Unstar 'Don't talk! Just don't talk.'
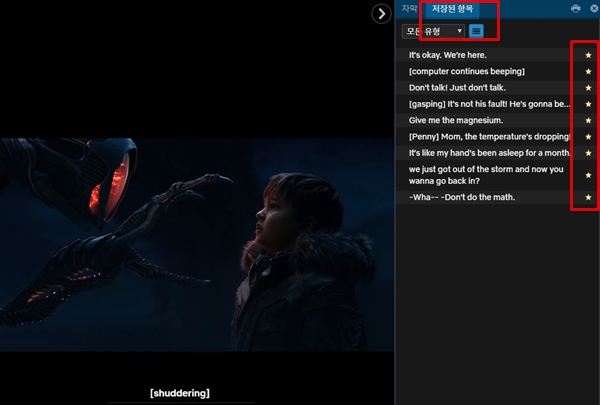 (x=588, y=88)
